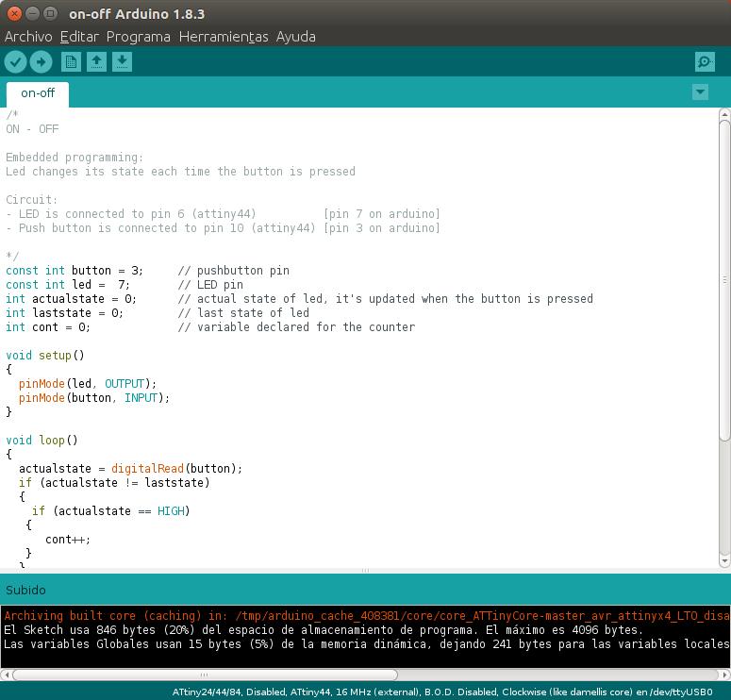Click the 'digitalRead(button)' call
Image resolution: width=731 pixels, height=700 pixels.
175,469
